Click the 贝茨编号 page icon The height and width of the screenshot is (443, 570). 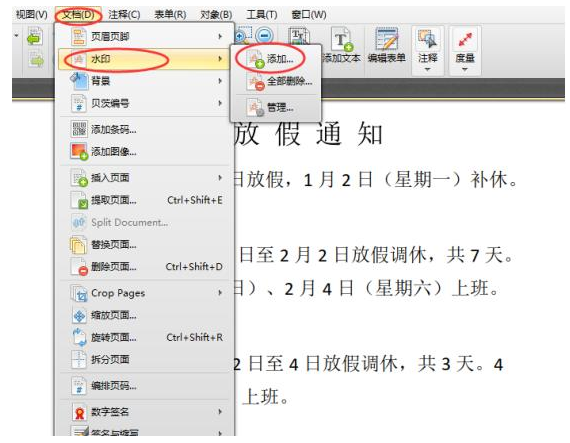(79, 104)
